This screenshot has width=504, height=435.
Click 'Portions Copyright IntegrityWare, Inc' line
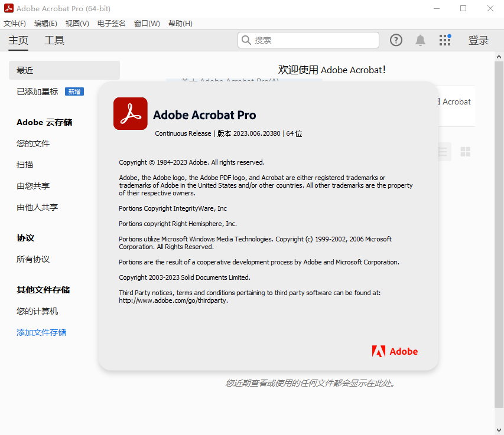(173, 208)
